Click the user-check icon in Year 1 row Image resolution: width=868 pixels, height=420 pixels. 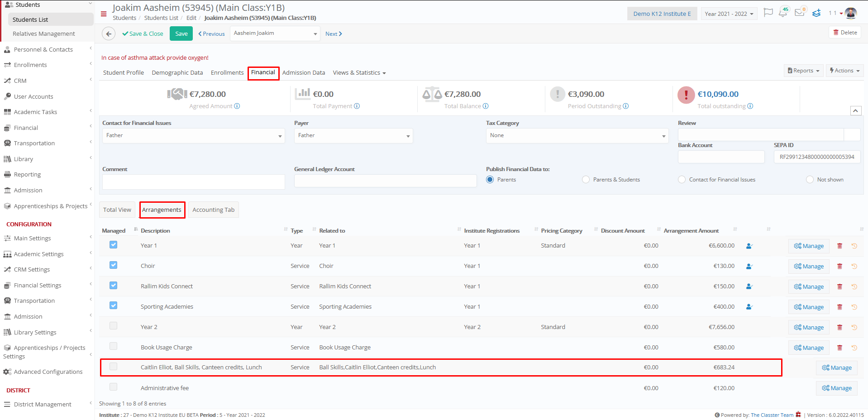[749, 246]
